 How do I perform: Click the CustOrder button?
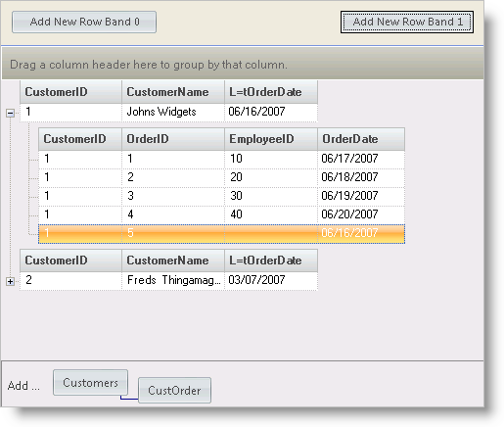[x=174, y=391]
